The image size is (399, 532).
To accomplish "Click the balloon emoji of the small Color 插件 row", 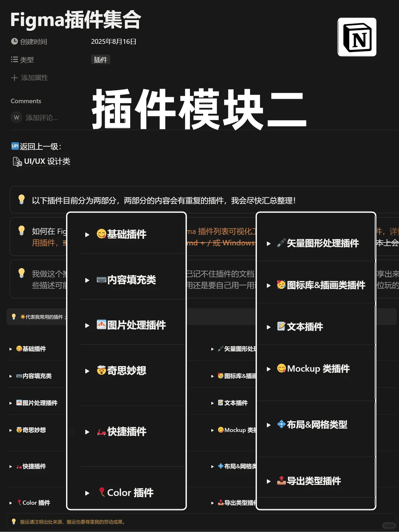I will point(20,502).
